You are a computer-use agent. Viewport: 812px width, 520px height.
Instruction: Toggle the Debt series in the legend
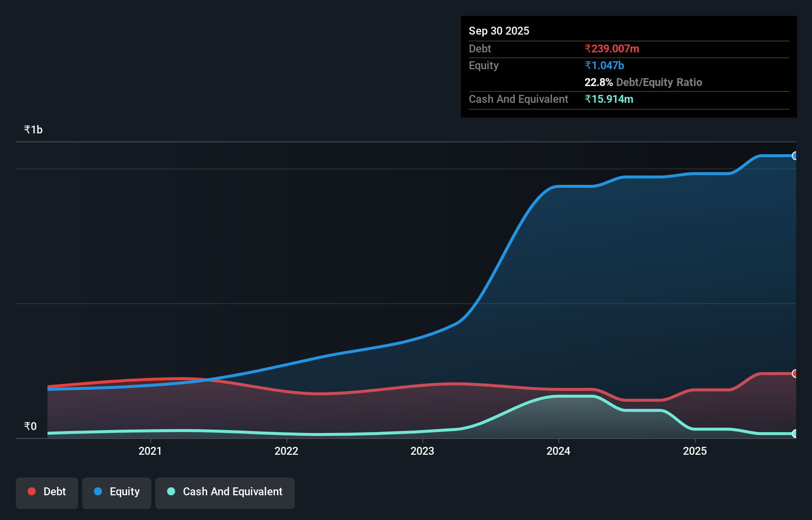click(46, 492)
